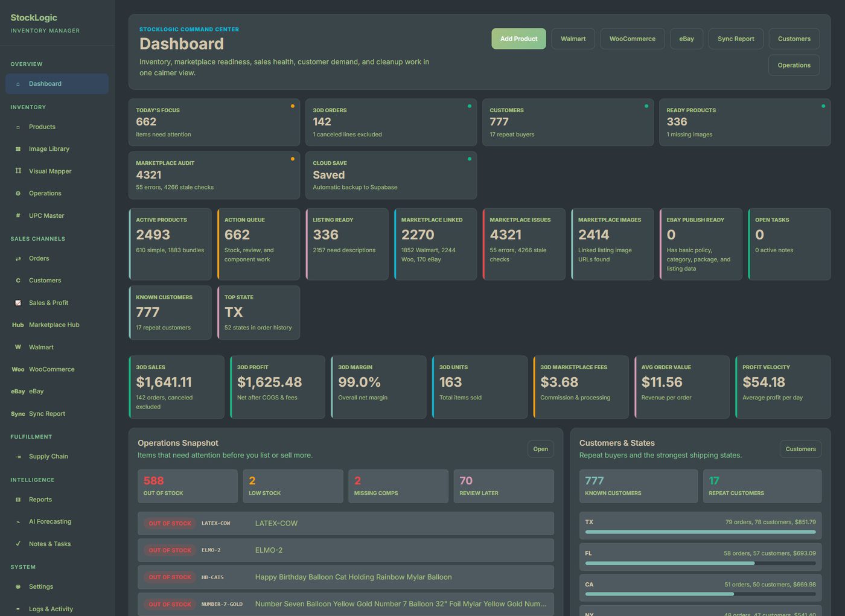845x616 pixels.
Task: Click the eBay header button
Action: click(x=686, y=39)
